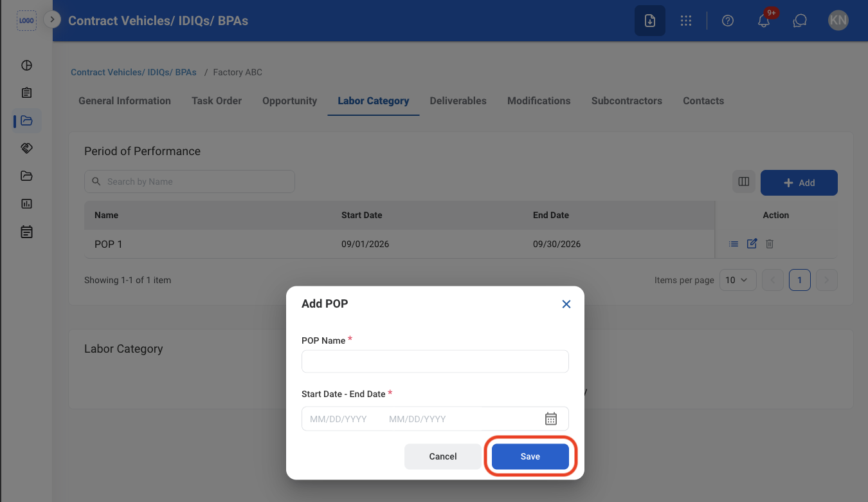Switch to the Task Order tab
The height and width of the screenshot is (502, 868).
[x=217, y=101]
